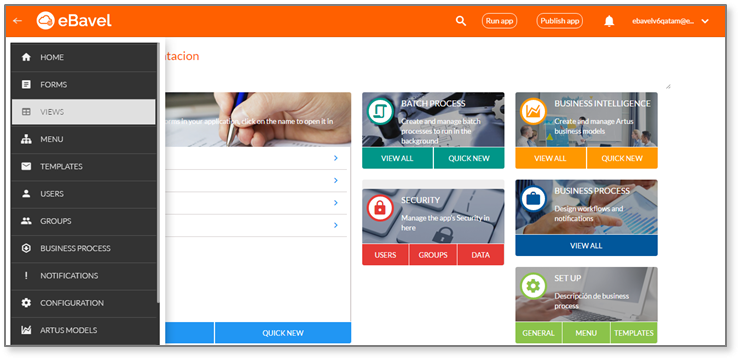Viewport: 740px width, 360px height.
Task: Click the Publish app button
Action: pyautogui.click(x=560, y=21)
